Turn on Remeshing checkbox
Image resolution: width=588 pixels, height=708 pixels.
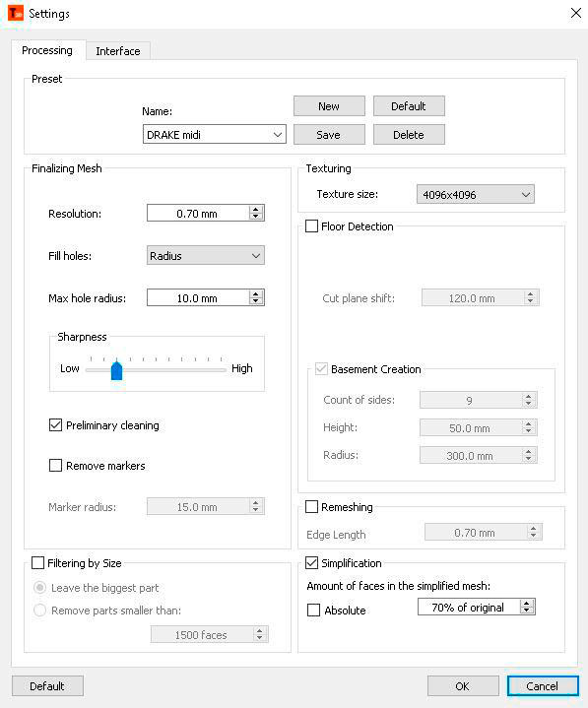click(311, 506)
